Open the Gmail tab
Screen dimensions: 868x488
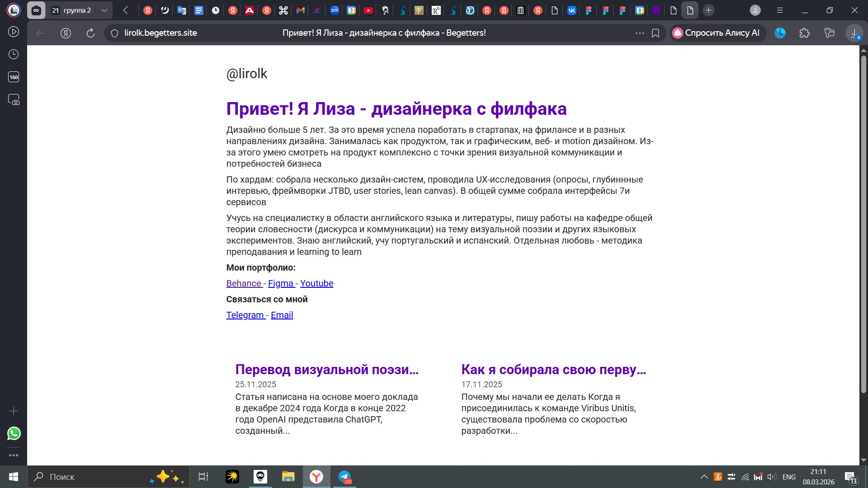coord(301,10)
